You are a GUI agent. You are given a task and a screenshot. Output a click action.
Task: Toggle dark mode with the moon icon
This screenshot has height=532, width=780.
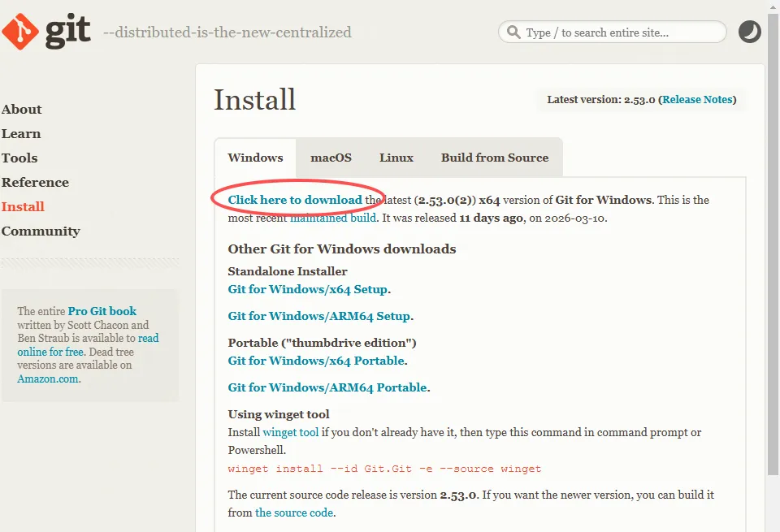[749, 32]
